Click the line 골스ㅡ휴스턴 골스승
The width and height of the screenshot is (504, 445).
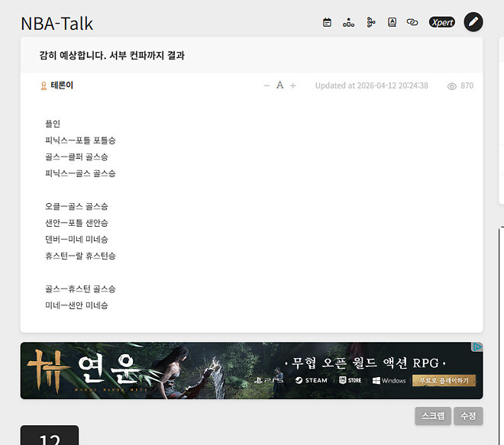80,289
